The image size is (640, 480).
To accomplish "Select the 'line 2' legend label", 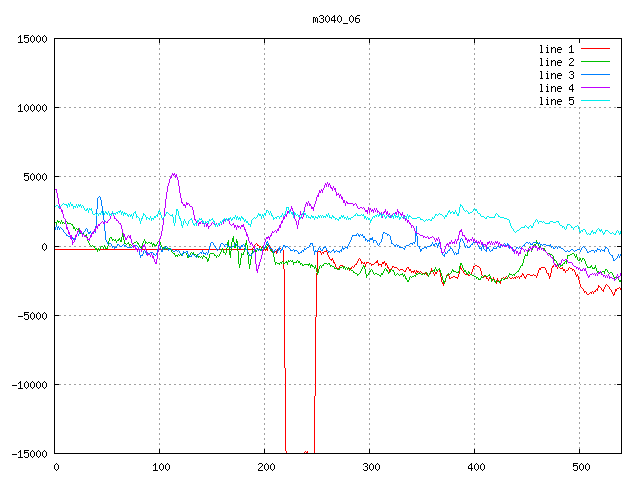I will (556, 62).
